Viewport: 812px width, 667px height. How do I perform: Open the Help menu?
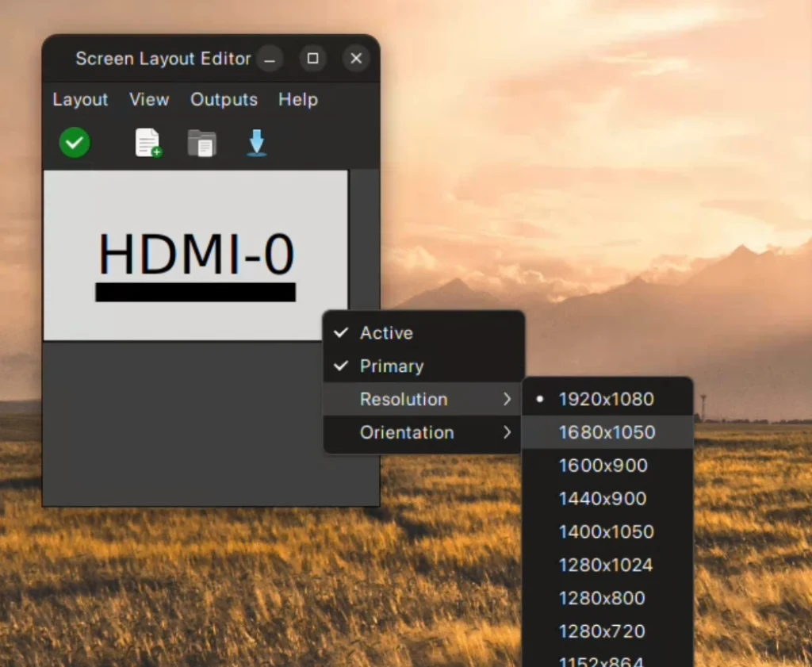point(297,100)
